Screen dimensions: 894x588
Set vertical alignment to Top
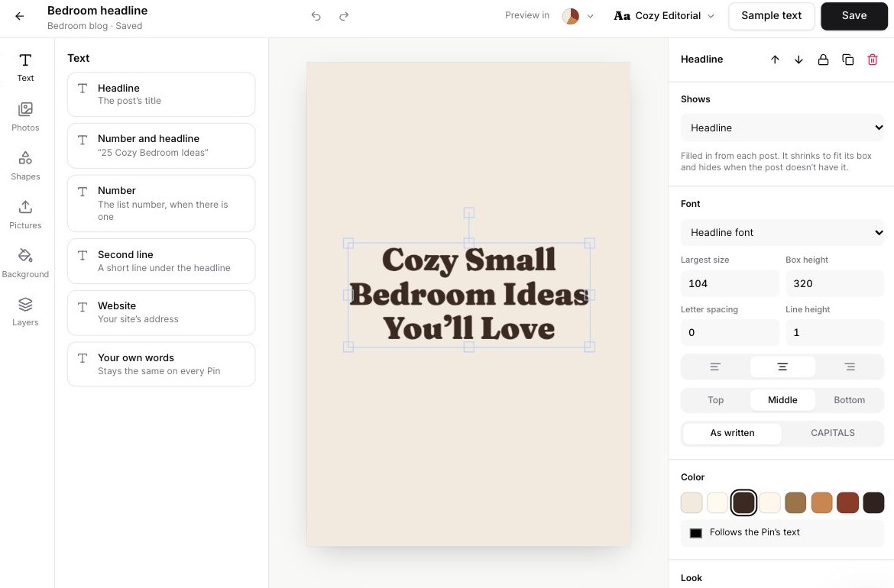715,400
